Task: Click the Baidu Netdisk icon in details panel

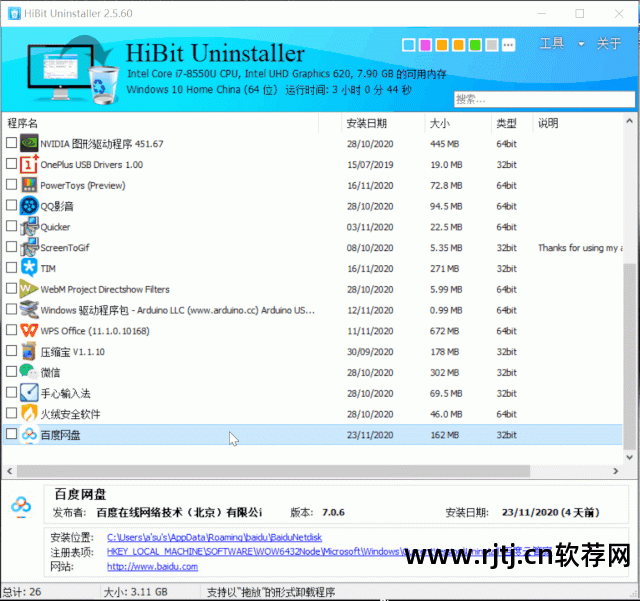Action: (x=21, y=506)
